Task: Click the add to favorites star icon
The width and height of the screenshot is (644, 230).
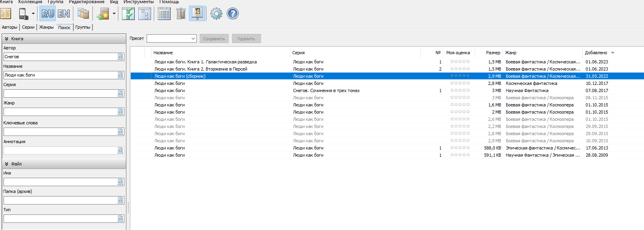Action: tap(103, 14)
